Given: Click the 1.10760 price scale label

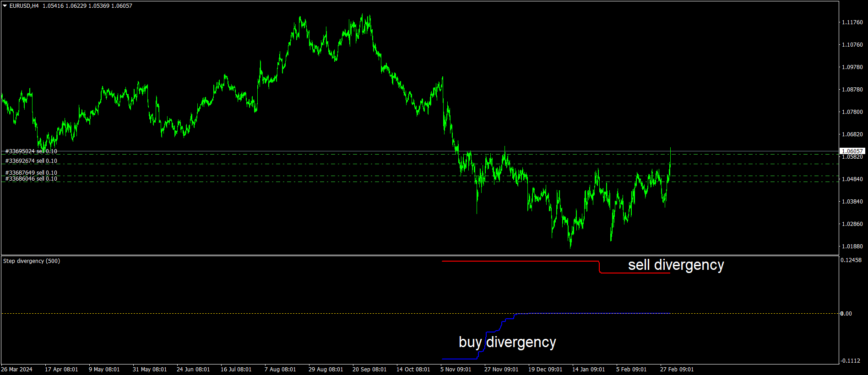Looking at the screenshot, I should pyautogui.click(x=852, y=45).
